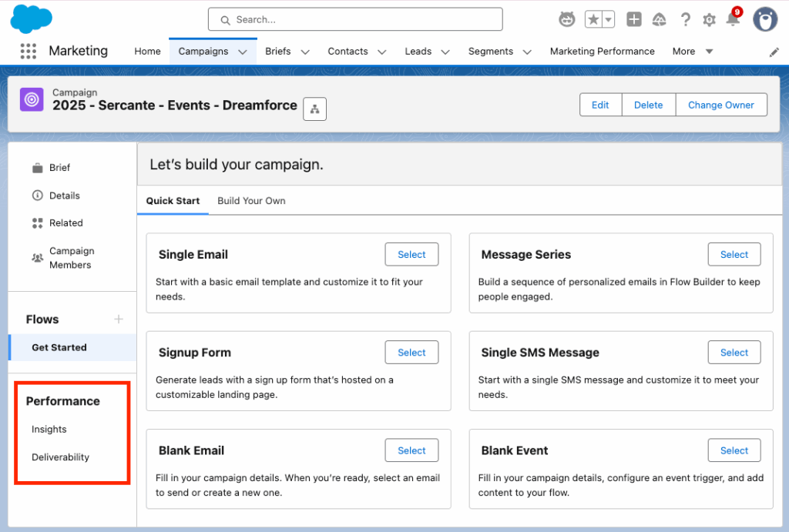
Task: Click inside the global Search field
Action: click(354, 19)
